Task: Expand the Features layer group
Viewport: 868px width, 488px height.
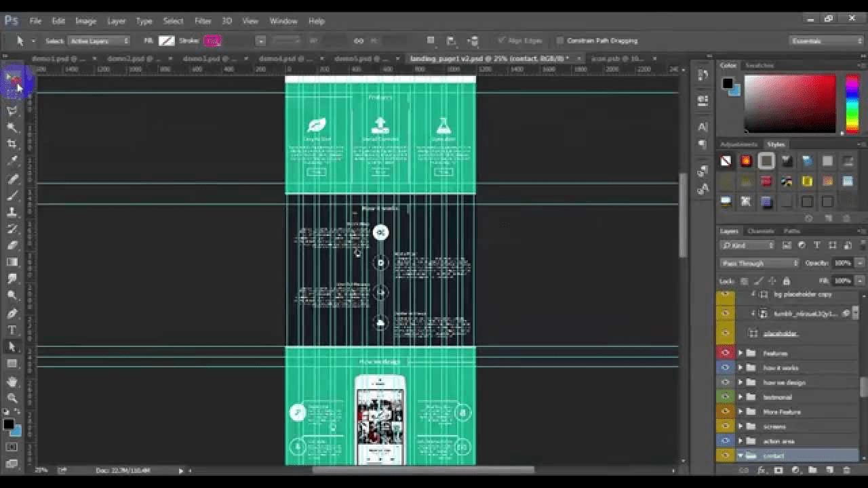Action: pos(741,353)
